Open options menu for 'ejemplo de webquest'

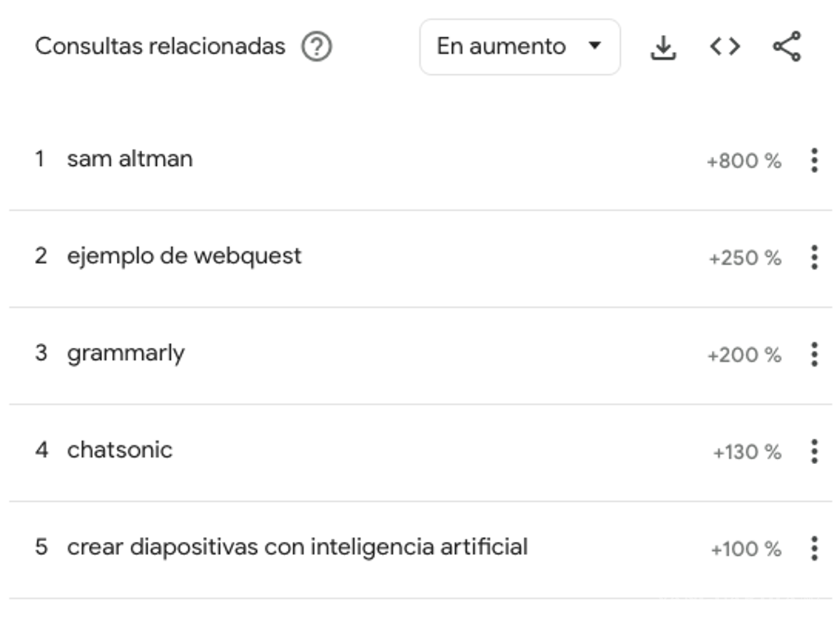coord(814,257)
